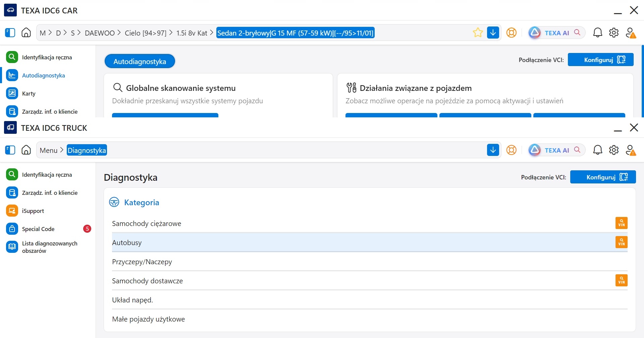The width and height of the screenshot is (644, 338).
Task: Open TEXA AI search in CAR window
Action: [557, 33]
